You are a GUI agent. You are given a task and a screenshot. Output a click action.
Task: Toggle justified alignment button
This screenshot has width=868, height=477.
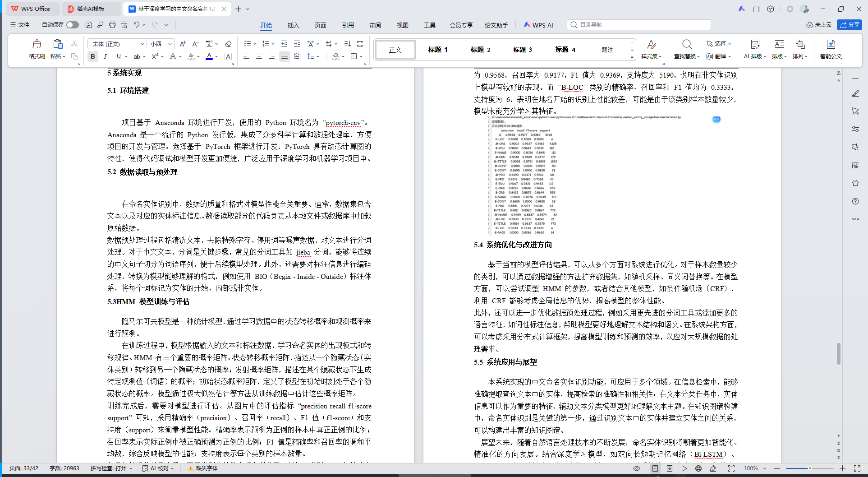pos(284,56)
